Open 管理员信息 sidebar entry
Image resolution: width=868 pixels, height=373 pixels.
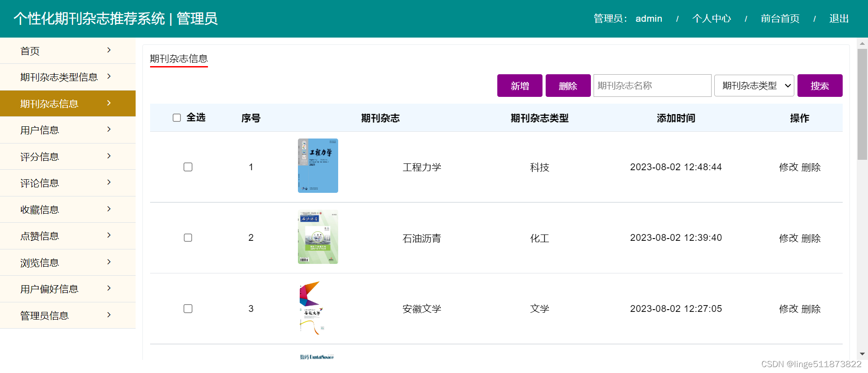pos(68,316)
